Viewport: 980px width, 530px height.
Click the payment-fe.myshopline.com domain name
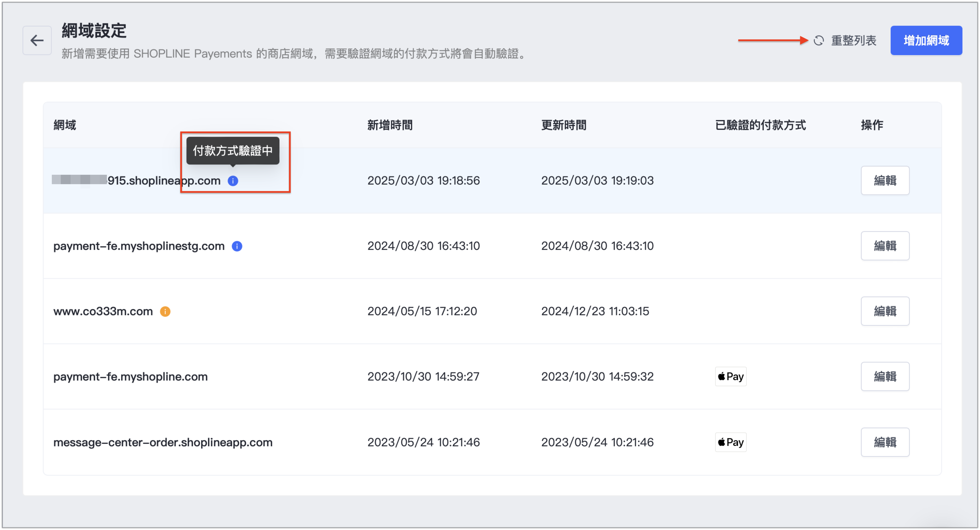pos(131,376)
